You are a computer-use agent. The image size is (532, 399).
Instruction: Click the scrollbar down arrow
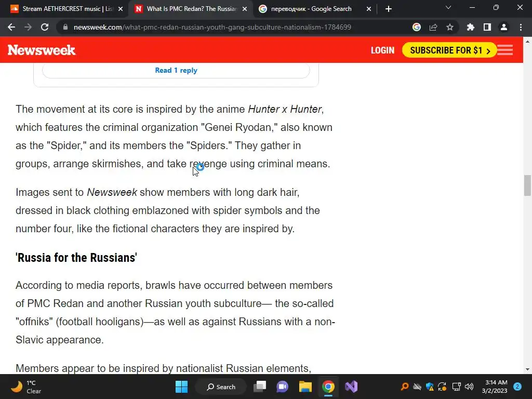(x=527, y=369)
